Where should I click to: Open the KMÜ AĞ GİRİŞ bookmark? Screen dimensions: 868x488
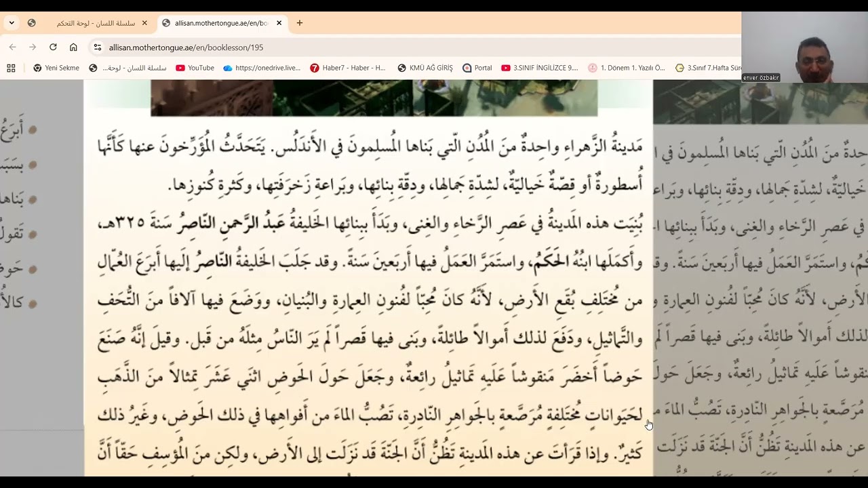(x=425, y=68)
